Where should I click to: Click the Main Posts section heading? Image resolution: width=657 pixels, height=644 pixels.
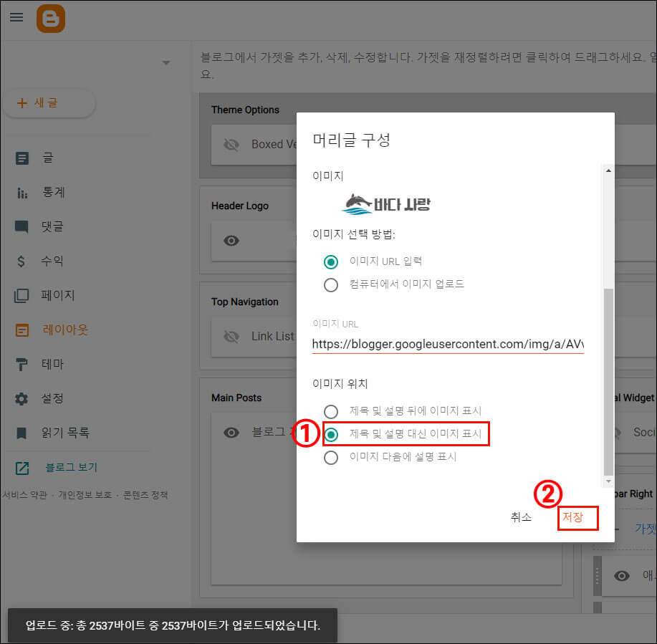pos(236,398)
